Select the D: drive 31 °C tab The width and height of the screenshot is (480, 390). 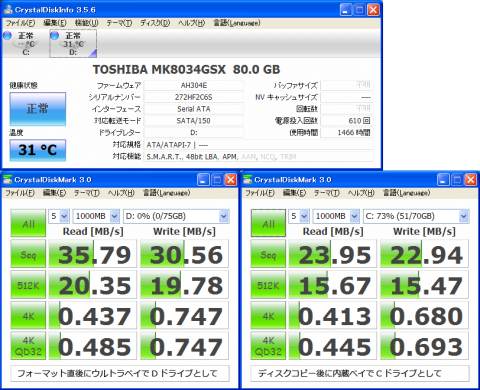click(x=73, y=43)
